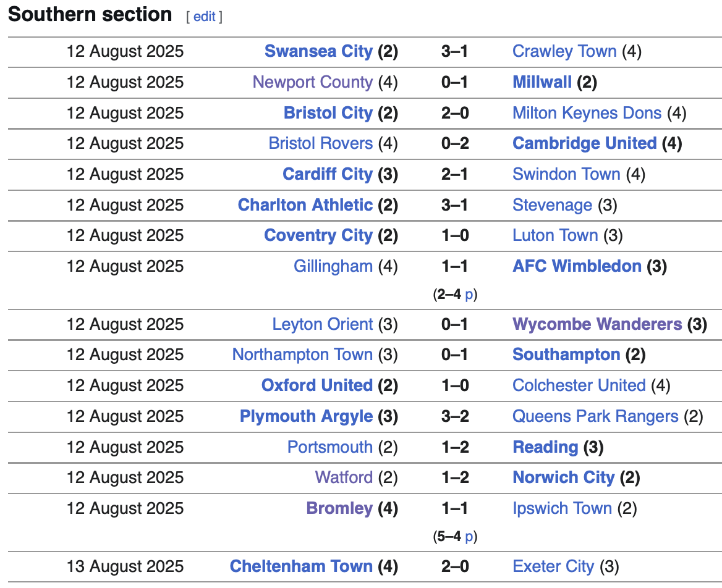Open the Cardiff City link

pyautogui.click(x=328, y=174)
